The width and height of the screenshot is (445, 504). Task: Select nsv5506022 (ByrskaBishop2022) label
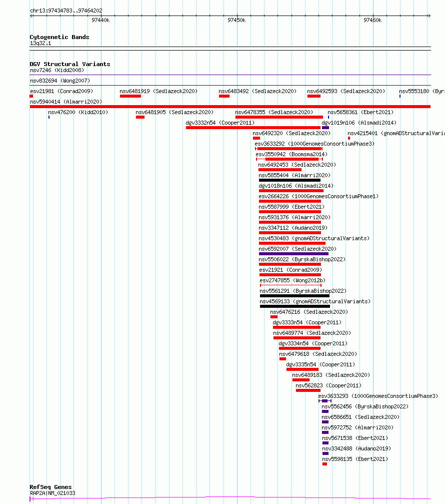pyautogui.click(x=302, y=259)
